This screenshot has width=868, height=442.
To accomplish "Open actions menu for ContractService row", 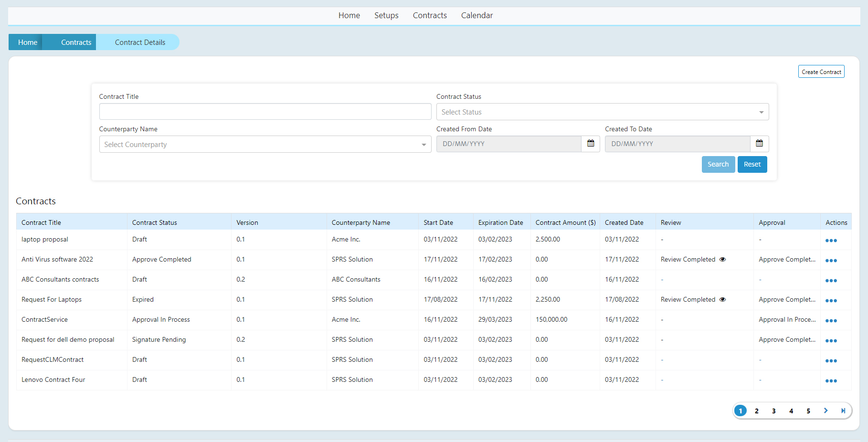I will pos(831,321).
